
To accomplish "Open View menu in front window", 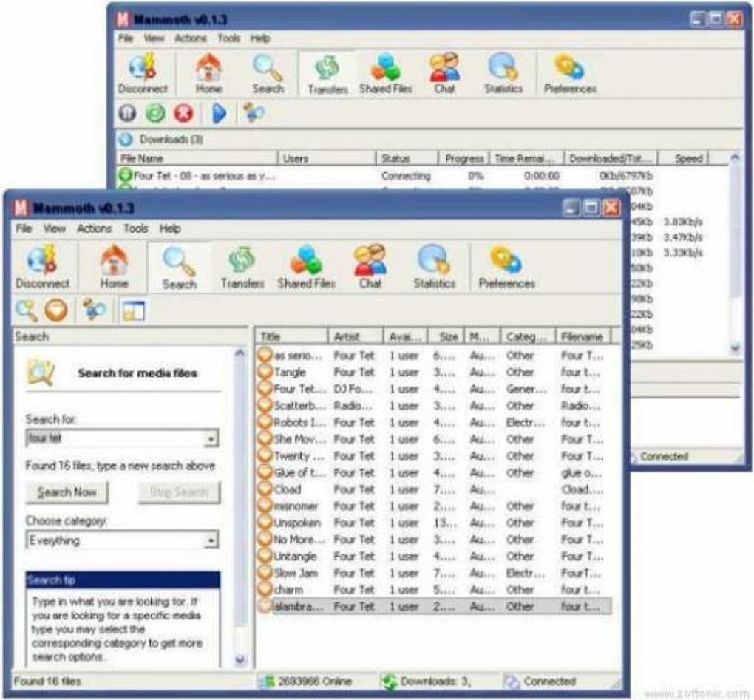I will (x=55, y=228).
